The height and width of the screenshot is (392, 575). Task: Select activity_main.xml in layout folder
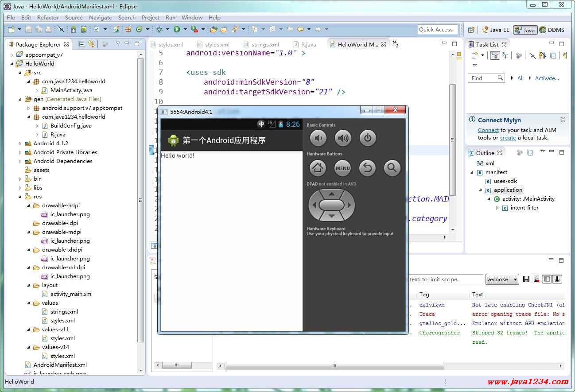click(67, 294)
